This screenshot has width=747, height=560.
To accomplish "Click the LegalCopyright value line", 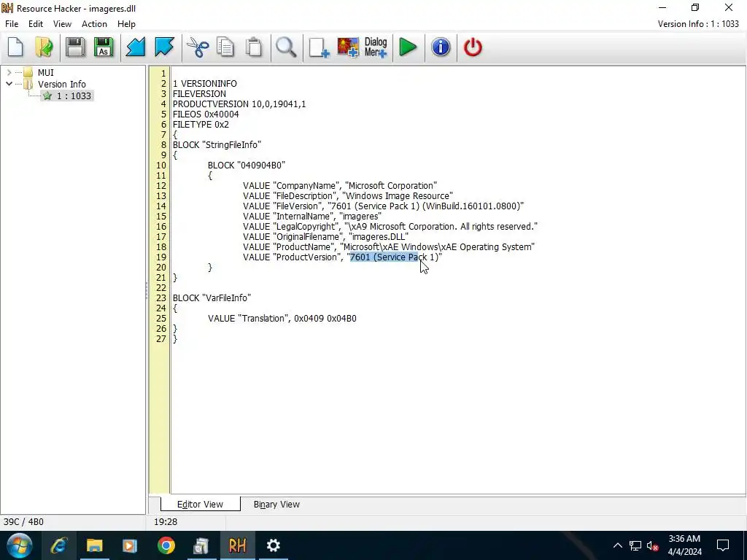I will 390,227.
